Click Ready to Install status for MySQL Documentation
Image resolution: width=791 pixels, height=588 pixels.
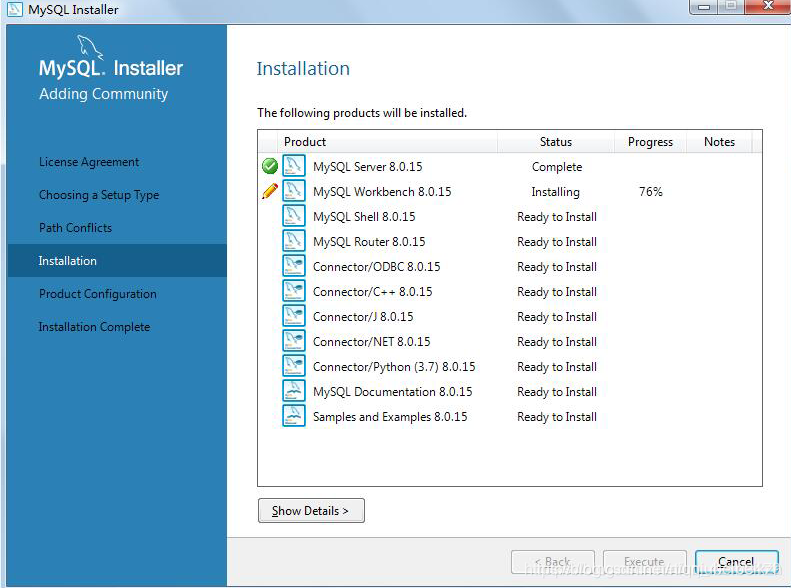557,392
